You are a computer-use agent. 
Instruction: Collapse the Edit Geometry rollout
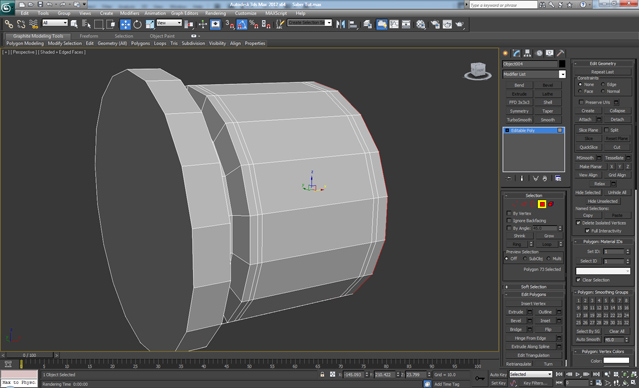[603, 64]
